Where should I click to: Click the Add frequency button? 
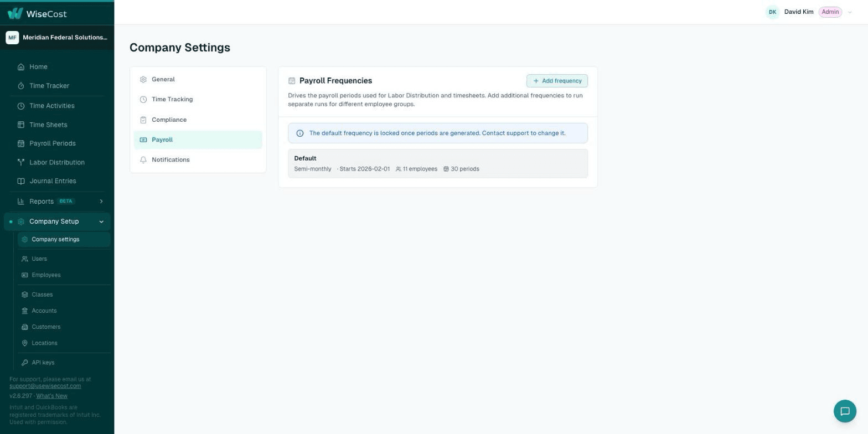click(557, 81)
